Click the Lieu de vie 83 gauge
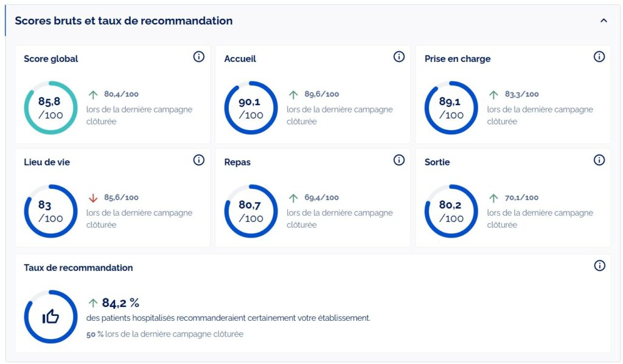Image resolution: width=623 pixels, height=364 pixels. click(50, 211)
